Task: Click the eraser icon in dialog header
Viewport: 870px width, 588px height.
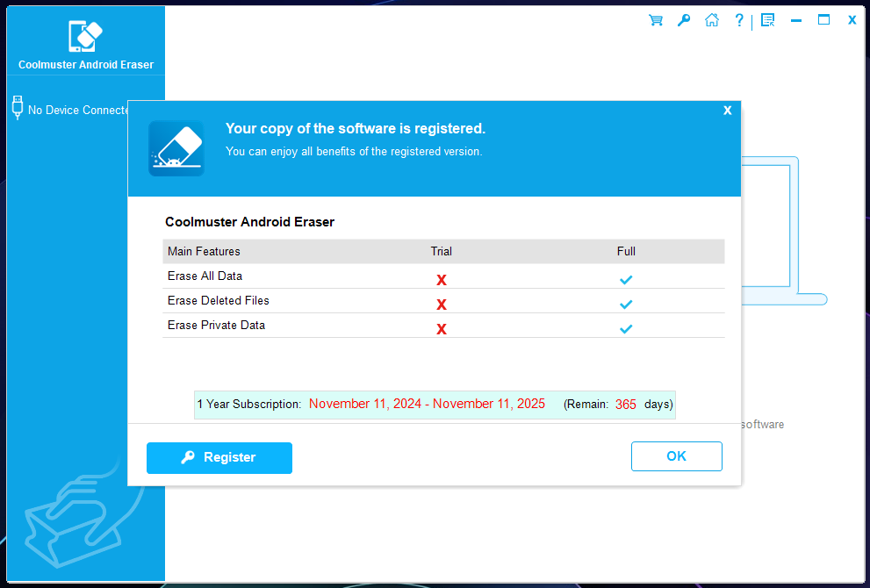Action: click(x=176, y=148)
